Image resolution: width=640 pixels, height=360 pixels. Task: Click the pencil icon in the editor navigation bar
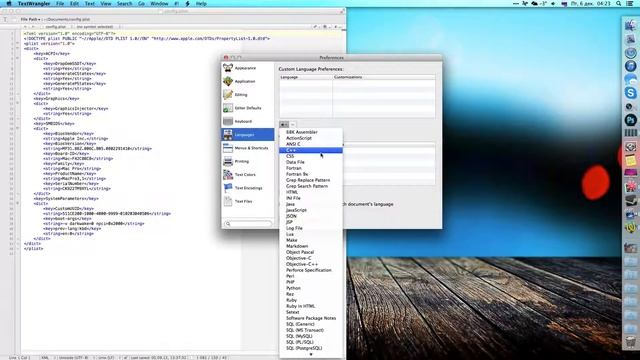316,27
